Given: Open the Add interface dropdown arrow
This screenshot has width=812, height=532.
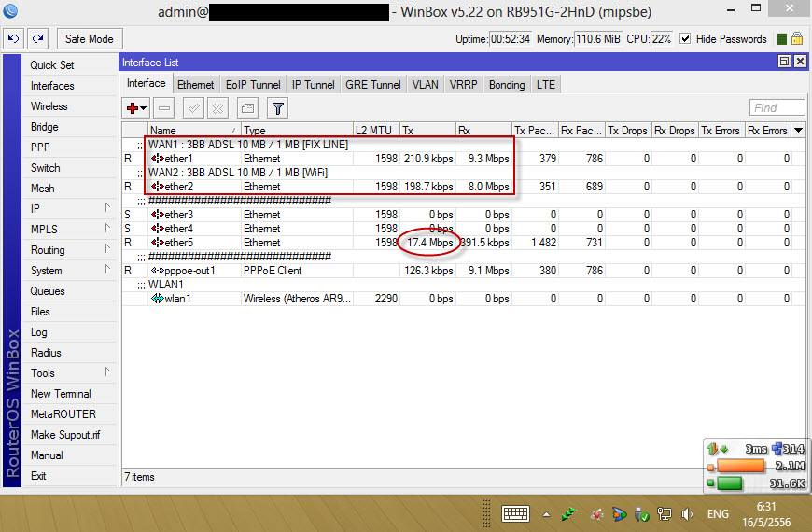Looking at the screenshot, I should (144, 108).
